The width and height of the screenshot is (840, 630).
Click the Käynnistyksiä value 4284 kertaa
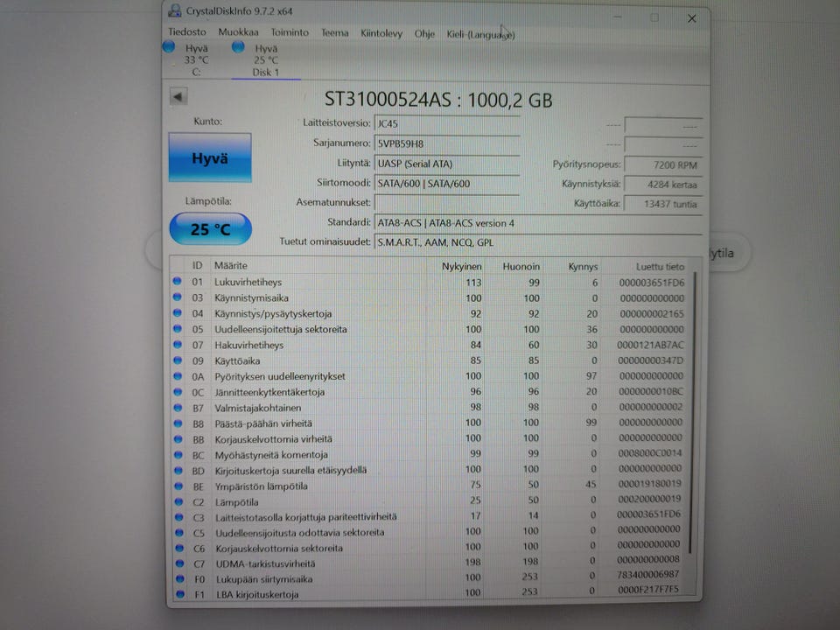(x=663, y=185)
